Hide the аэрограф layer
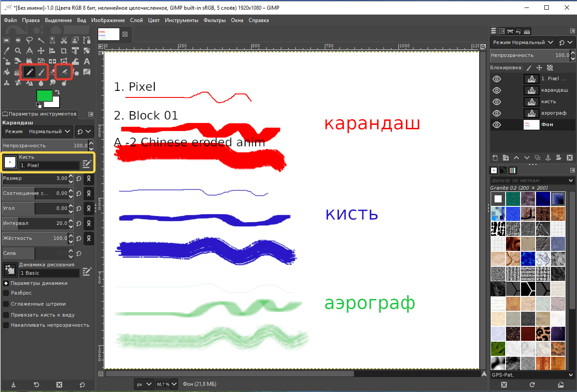This screenshot has width=577, height=392. pyautogui.click(x=497, y=113)
